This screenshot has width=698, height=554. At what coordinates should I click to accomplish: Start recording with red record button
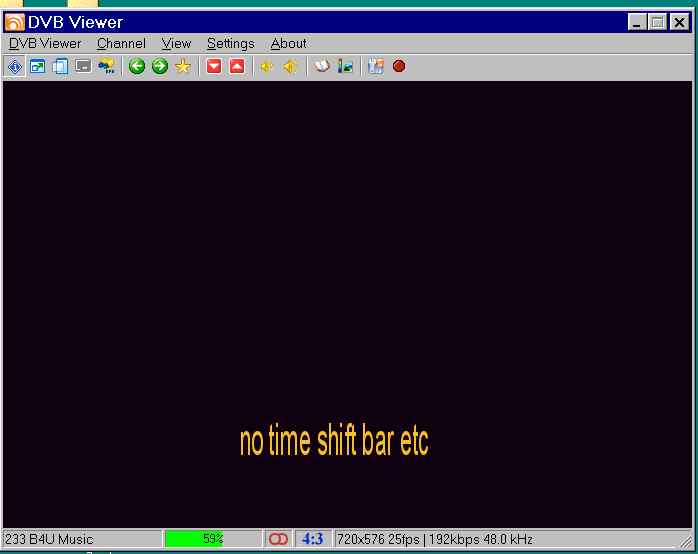tap(399, 66)
